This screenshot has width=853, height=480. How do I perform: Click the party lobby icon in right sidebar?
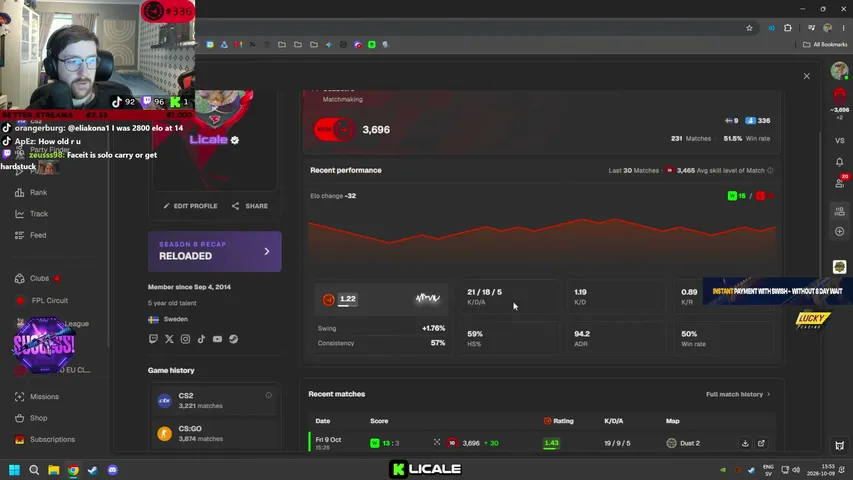pos(839,211)
